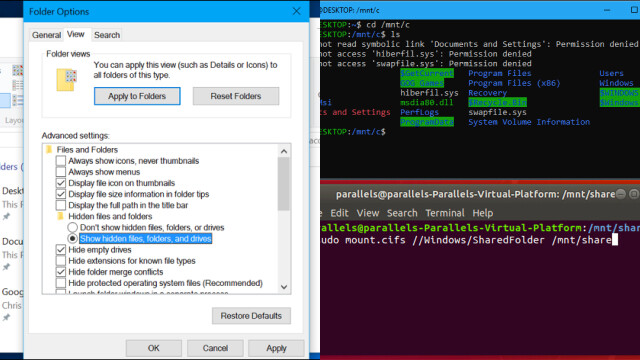Viewport: 640px width, 360px height.
Task: Click 'Program Files (x86)' in terminal listing
Action: [x=514, y=83]
